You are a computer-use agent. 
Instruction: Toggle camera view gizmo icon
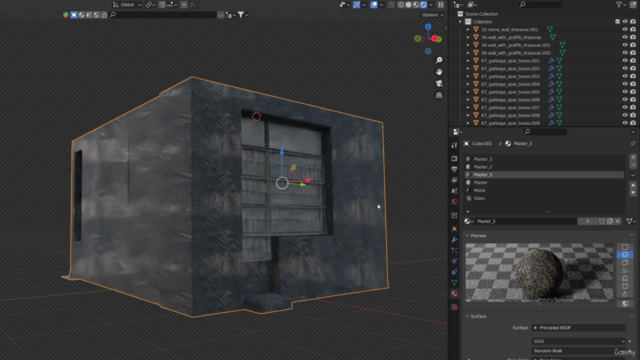pos(439,83)
